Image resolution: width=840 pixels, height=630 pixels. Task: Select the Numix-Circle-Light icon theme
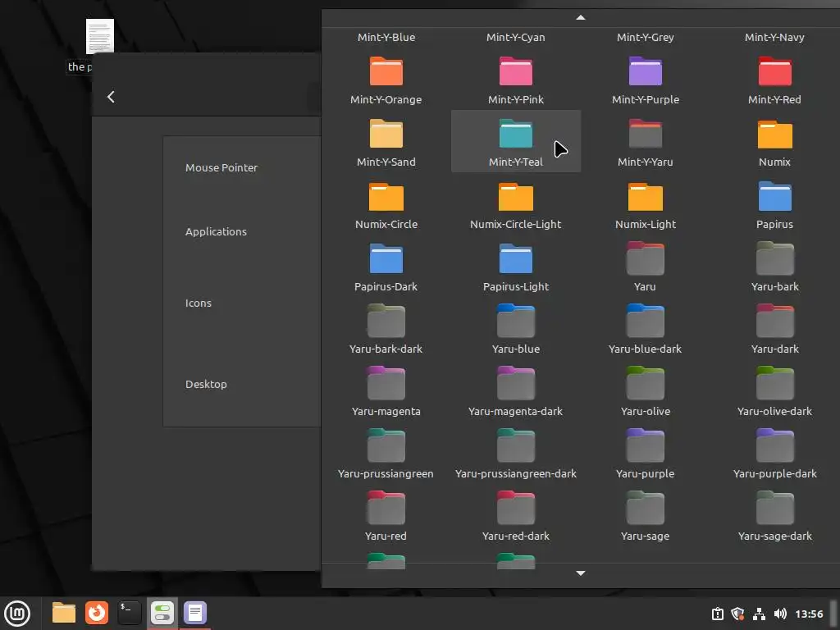515,203
